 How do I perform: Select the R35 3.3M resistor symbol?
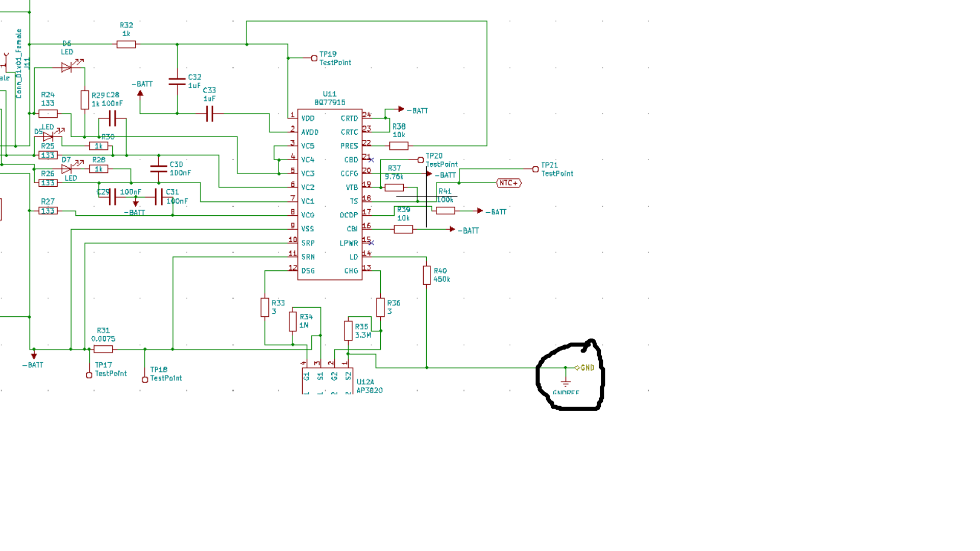[348, 331]
